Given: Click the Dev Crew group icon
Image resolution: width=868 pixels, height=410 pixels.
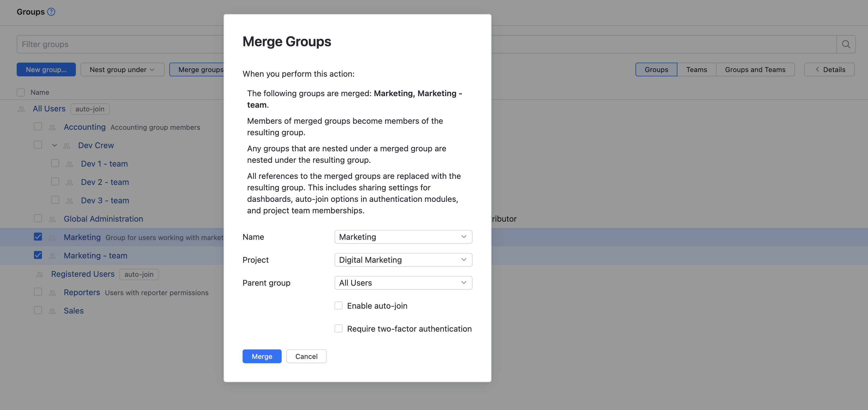Looking at the screenshot, I should (67, 145).
